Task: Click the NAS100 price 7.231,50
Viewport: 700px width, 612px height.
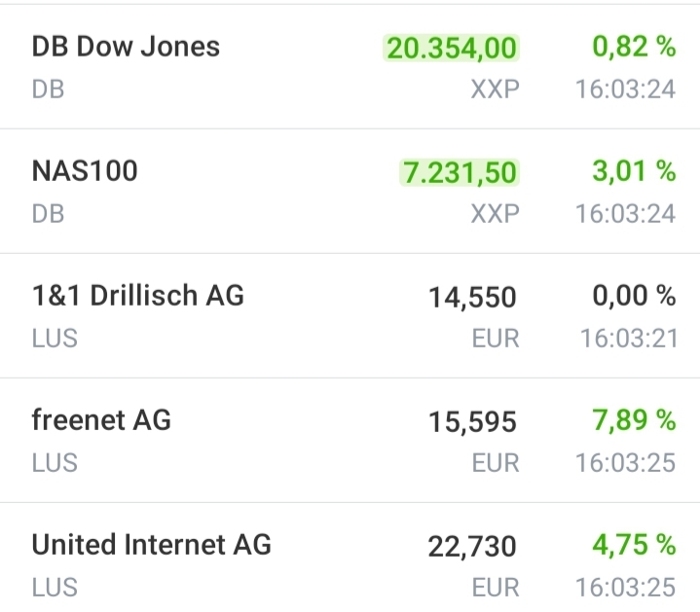Action: (459, 172)
